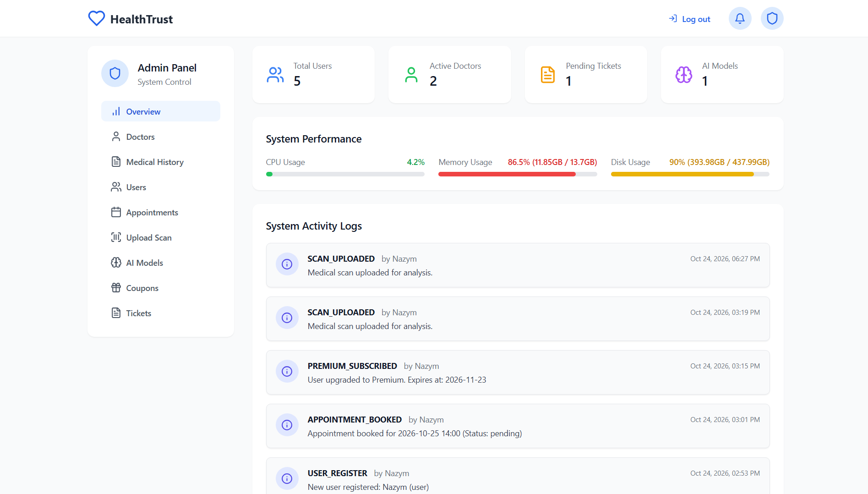The height and width of the screenshot is (494, 868).
Task: Click info icon on PREMIUM_SUBSCRIBED log
Action: pyautogui.click(x=287, y=372)
